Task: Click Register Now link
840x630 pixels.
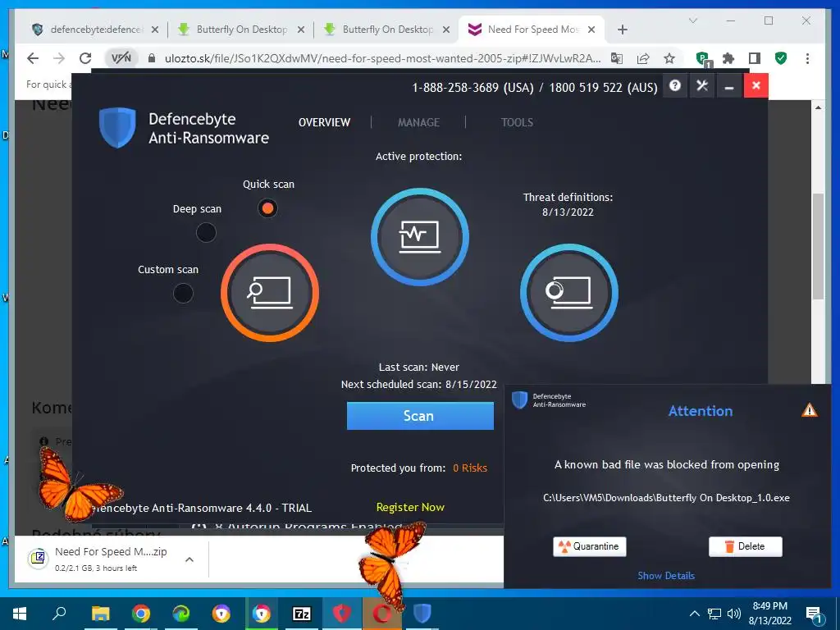Action: 410,507
